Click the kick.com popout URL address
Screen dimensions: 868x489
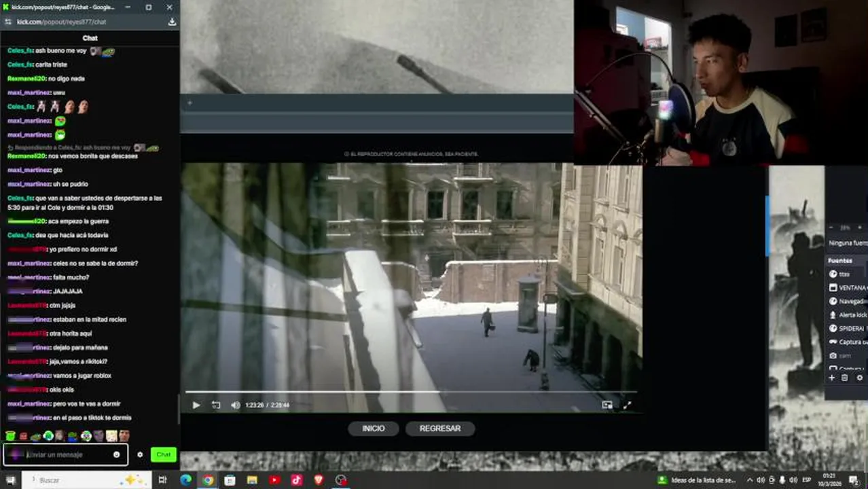coord(61,22)
